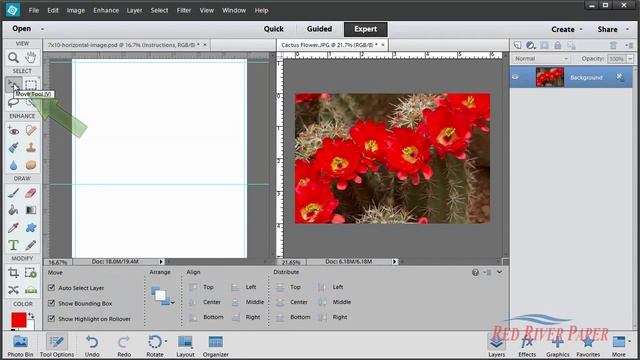Image resolution: width=640 pixels, height=360 pixels.
Task: Show the Effects panel
Action: [527, 346]
